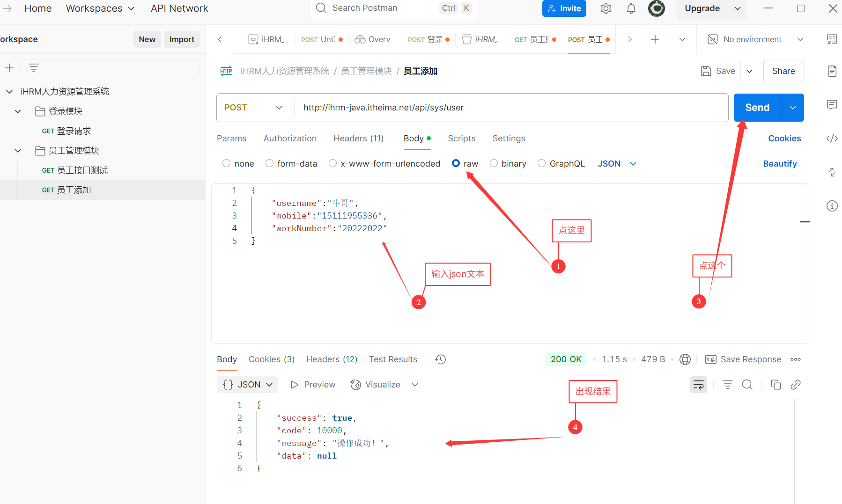Switch to the Params tab

tap(231, 139)
